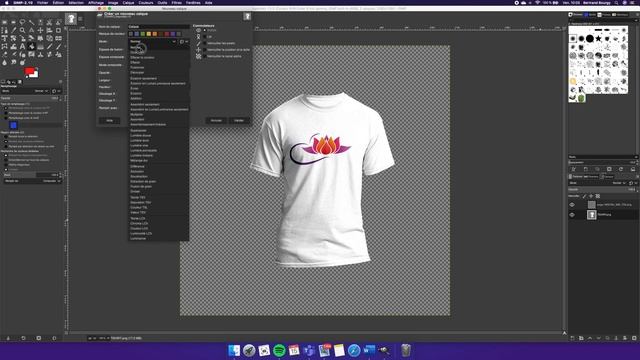Enable Verrouiller la position et la taille
The width and height of the screenshot is (640, 360).
[205, 50]
